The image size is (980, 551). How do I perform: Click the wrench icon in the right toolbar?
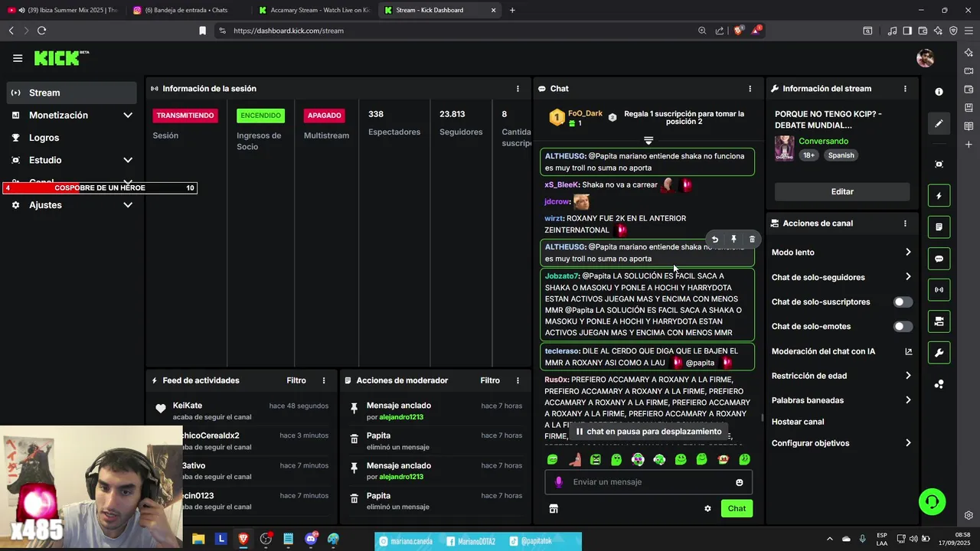939,353
